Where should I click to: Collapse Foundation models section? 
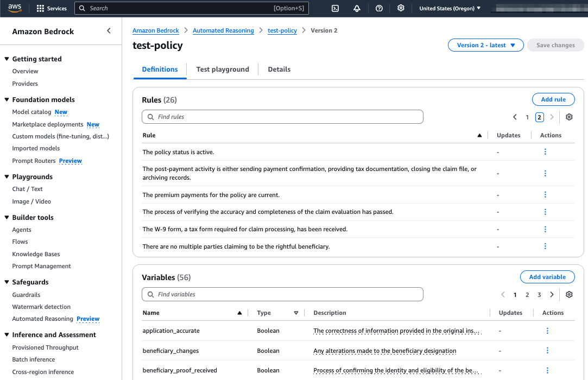click(x=7, y=99)
